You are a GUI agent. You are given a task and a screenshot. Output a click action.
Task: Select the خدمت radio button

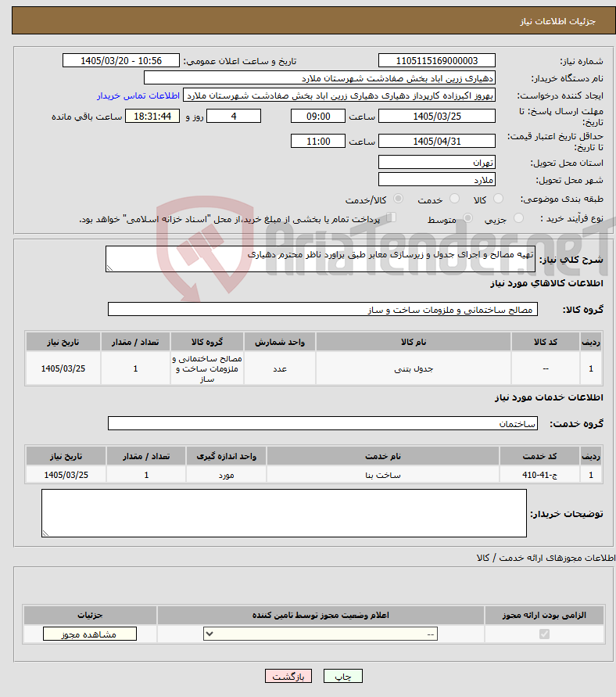point(454,199)
